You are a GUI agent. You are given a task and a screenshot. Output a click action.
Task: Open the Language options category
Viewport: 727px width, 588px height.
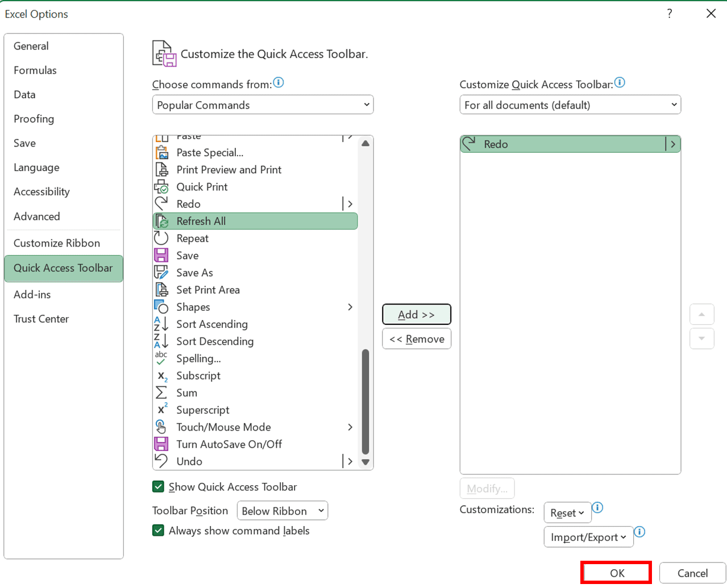(x=64, y=168)
